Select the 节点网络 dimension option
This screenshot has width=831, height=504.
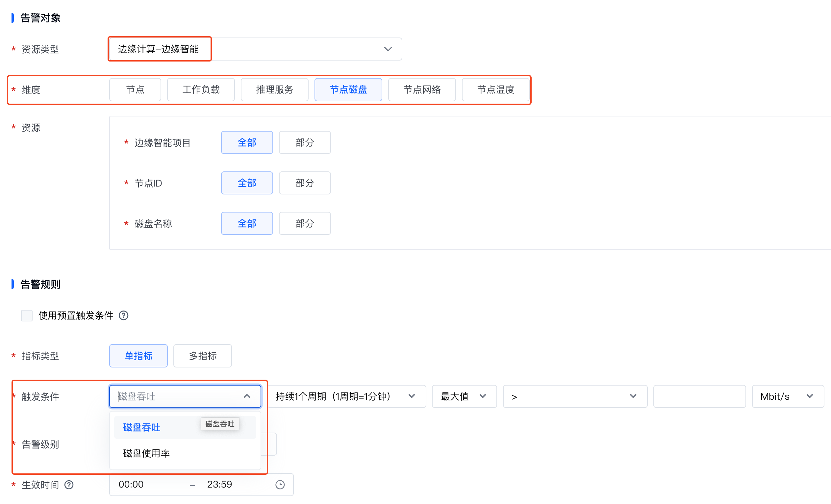(x=422, y=89)
